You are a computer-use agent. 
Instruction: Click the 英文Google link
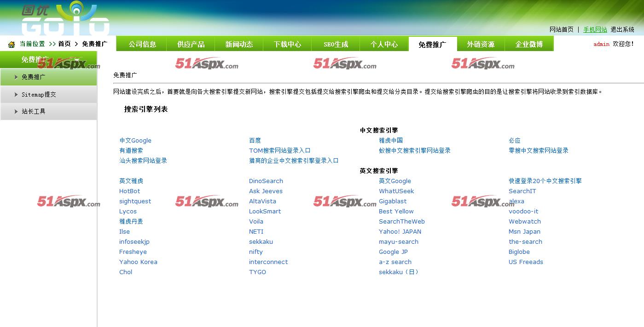[x=395, y=181]
